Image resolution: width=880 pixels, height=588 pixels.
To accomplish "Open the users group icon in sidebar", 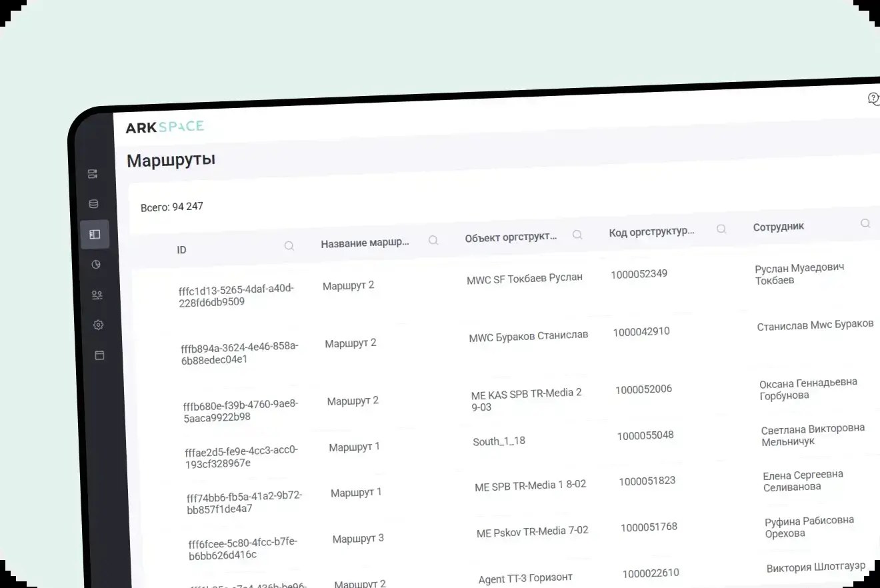I will click(x=97, y=295).
